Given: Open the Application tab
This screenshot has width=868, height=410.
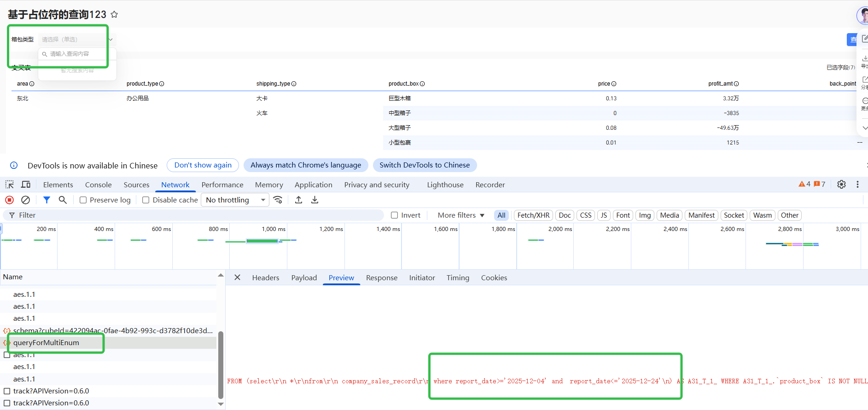Looking at the screenshot, I should (314, 185).
